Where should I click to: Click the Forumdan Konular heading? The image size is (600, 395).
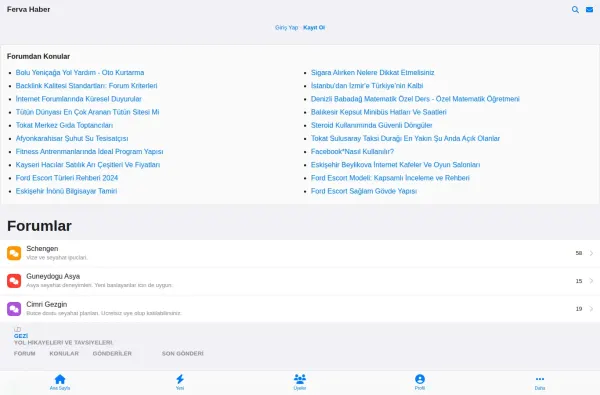tap(38, 56)
